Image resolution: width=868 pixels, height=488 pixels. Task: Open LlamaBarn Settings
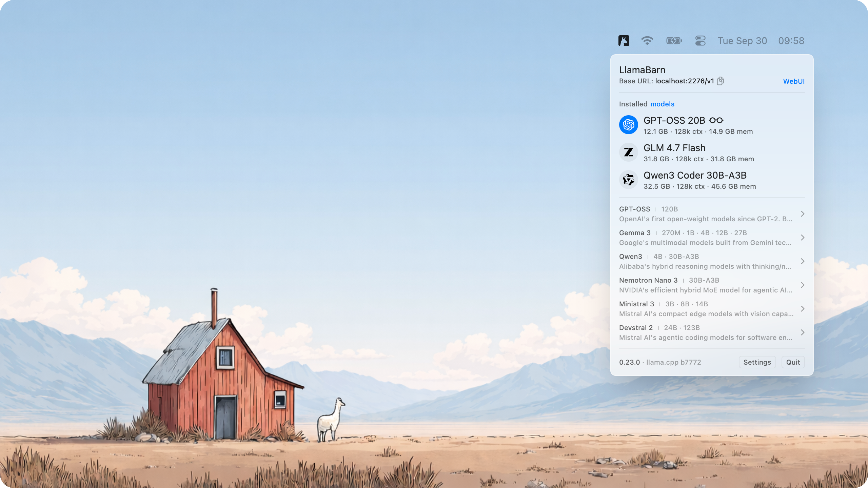[x=757, y=362]
